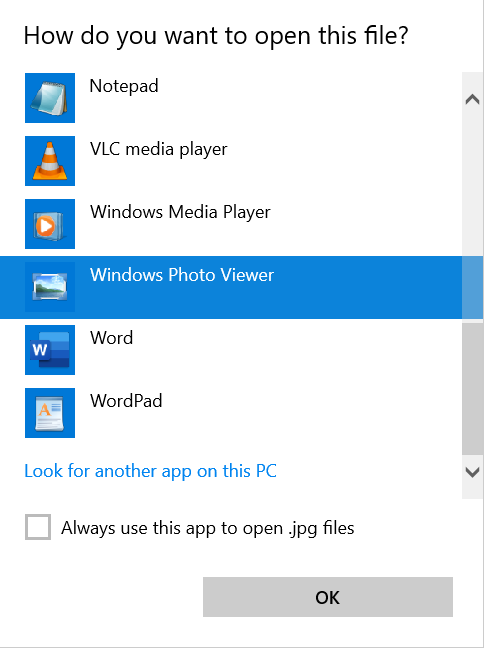Image resolution: width=484 pixels, height=648 pixels.
Task: Click the VLC media player label
Action: (159, 149)
